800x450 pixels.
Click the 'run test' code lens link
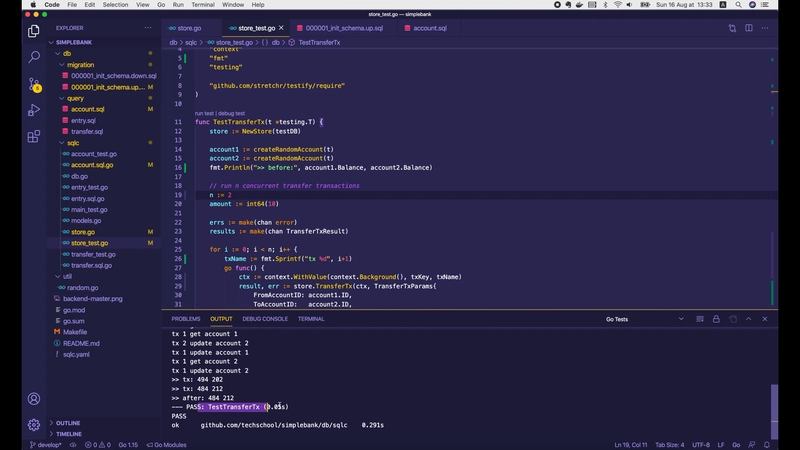(x=206, y=113)
